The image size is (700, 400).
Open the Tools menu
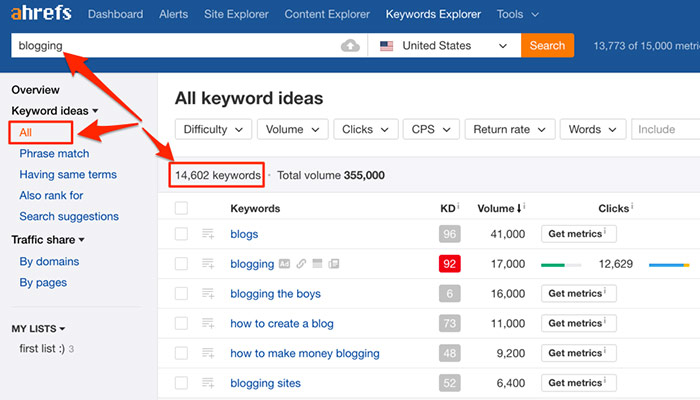click(x=517, y=15)
